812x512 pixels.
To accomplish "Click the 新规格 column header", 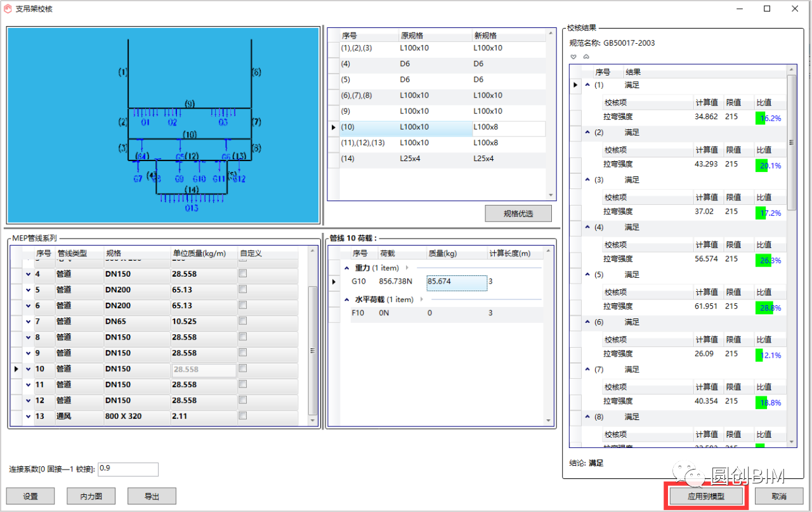I will click(507, 36).
